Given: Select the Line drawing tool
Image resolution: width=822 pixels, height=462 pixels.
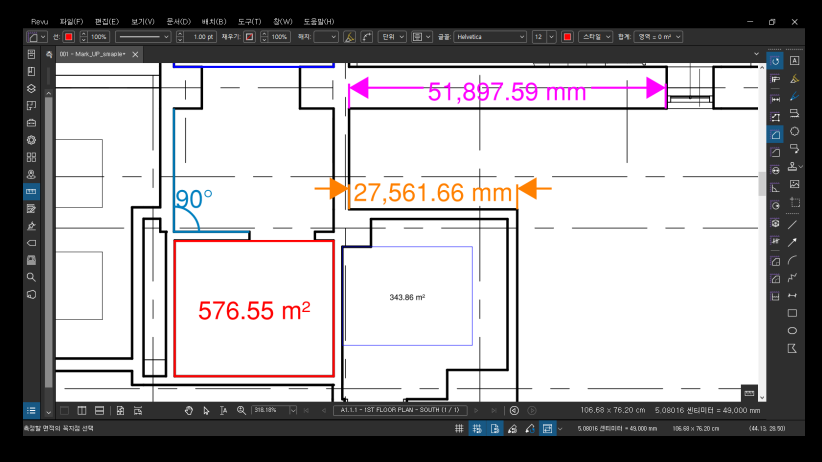Looking at the screenshot, I should (x=792, y=224).
